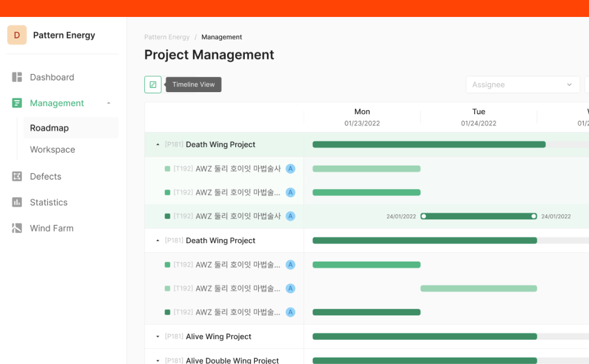
Task: Click the Dashboard icon in sidebar
Action: tap(17, 77)
